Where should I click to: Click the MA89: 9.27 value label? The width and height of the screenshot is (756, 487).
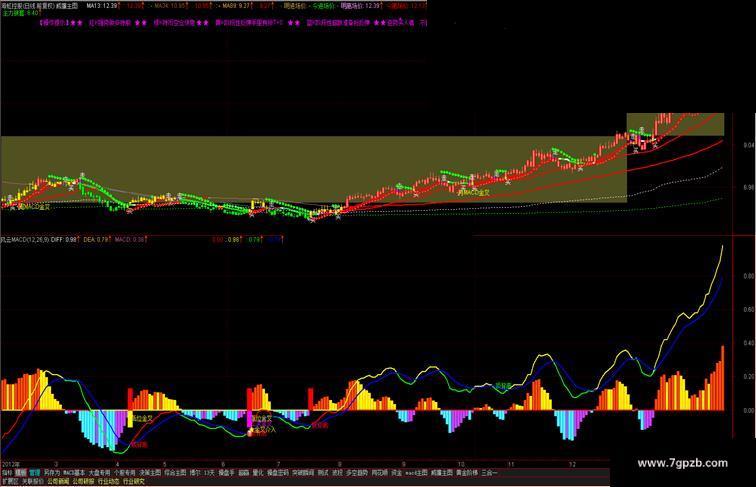coord(236,6)
